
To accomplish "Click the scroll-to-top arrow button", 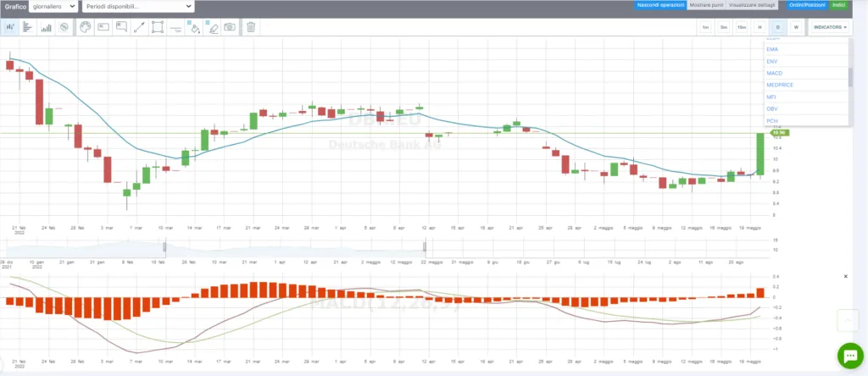I will (848, 320).
